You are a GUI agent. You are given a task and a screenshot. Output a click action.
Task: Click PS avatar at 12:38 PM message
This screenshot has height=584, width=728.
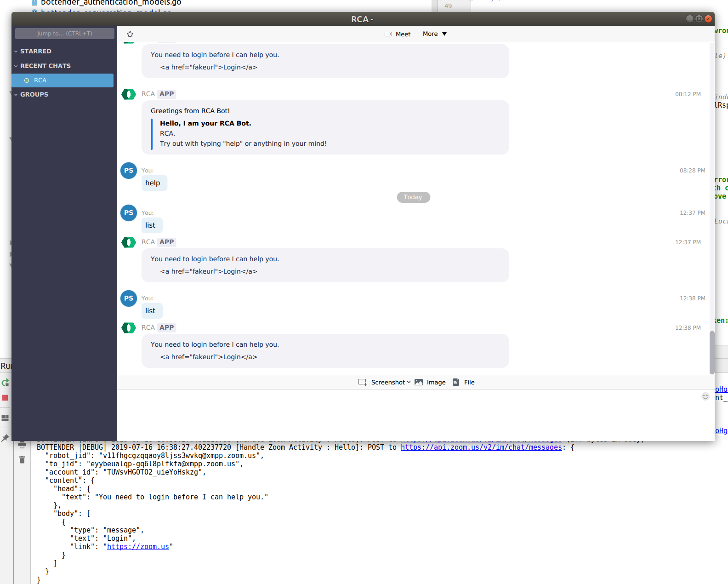point(129,298)
